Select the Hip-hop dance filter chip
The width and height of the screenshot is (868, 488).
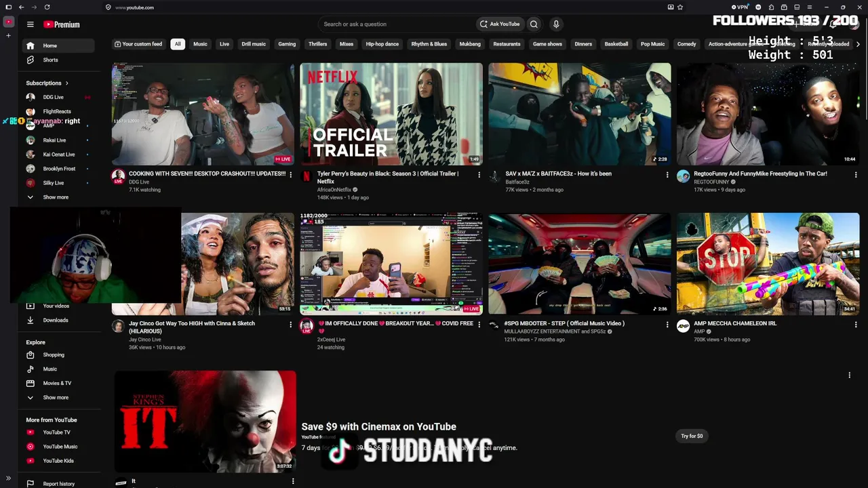[382, 44]
